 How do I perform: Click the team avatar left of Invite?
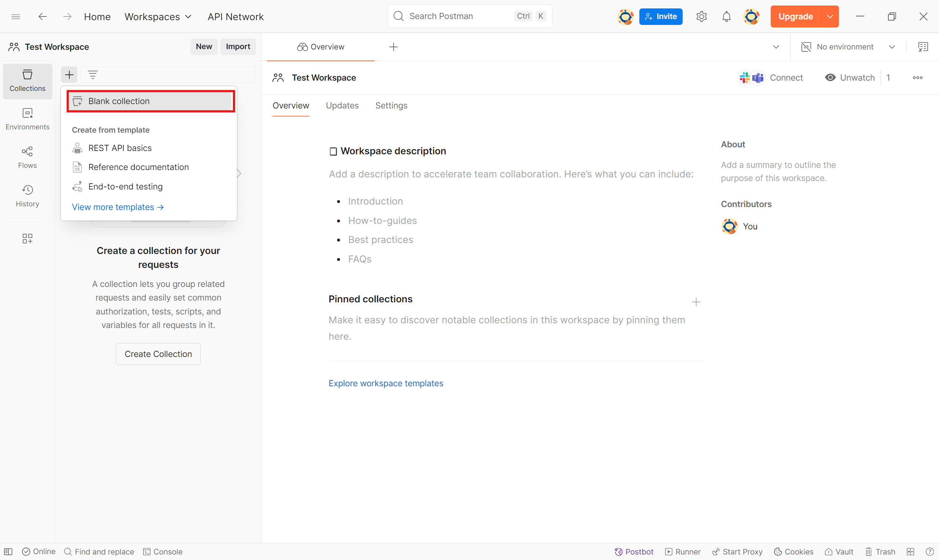pyautogui.click(x=625, y=16)
